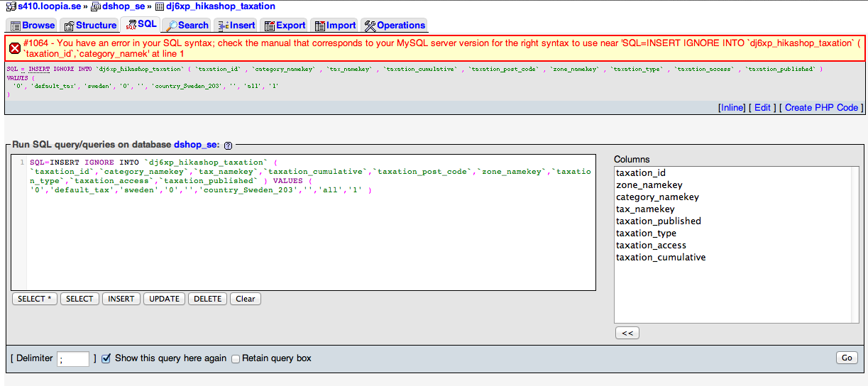Screen dimensions: 868x386
Task: Enable the Retain query box checkbox
Action: point(236,358)
